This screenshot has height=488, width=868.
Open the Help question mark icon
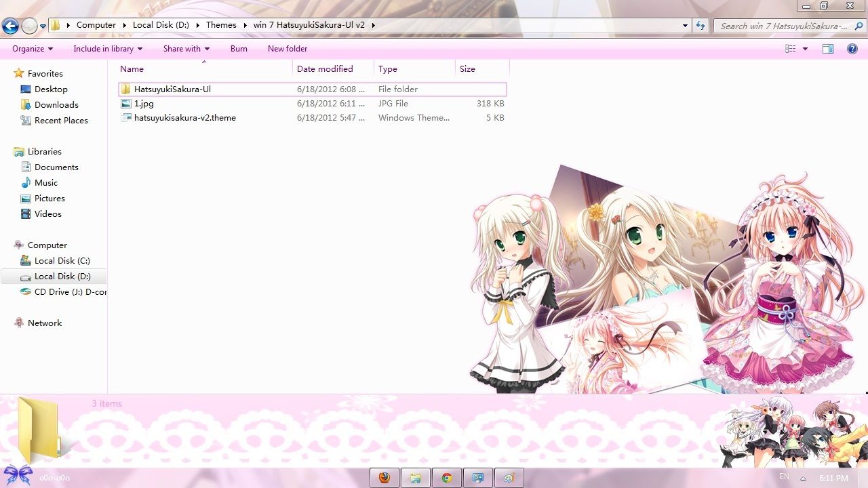pyautogui.click(x=852, y=49)
